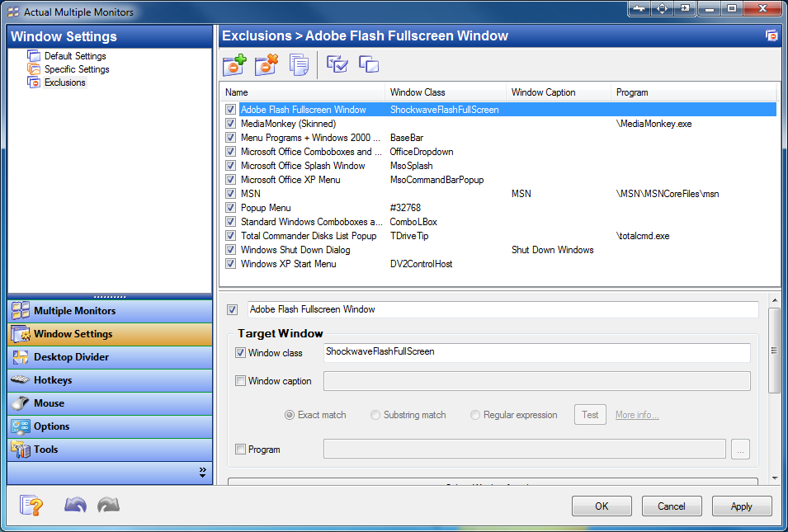Toggle the Popup Menu exclusion checkbox
The width and height of the screenshot is (788, 532).
231,208
